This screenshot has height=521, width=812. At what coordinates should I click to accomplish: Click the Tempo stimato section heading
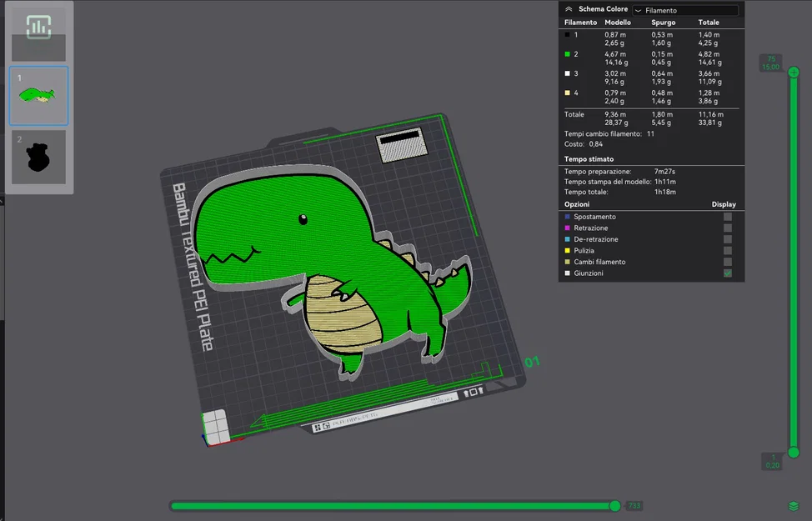(x=589, y=159)
